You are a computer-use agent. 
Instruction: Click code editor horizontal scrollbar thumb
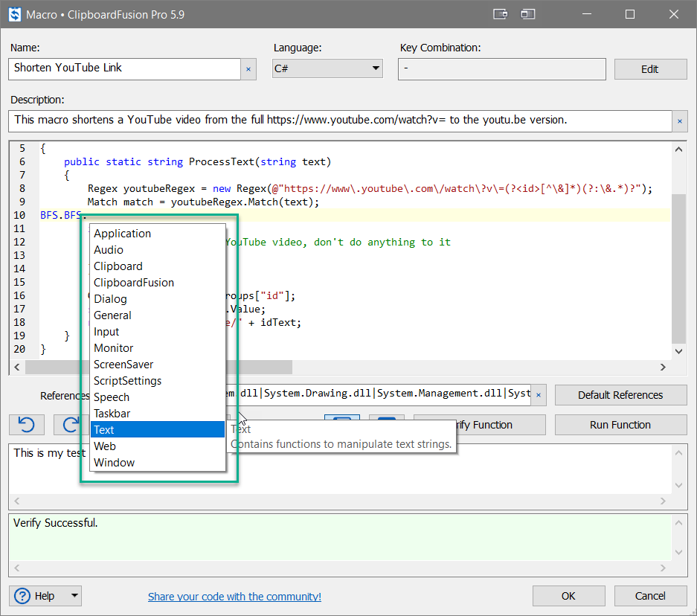tap(158, 367)
